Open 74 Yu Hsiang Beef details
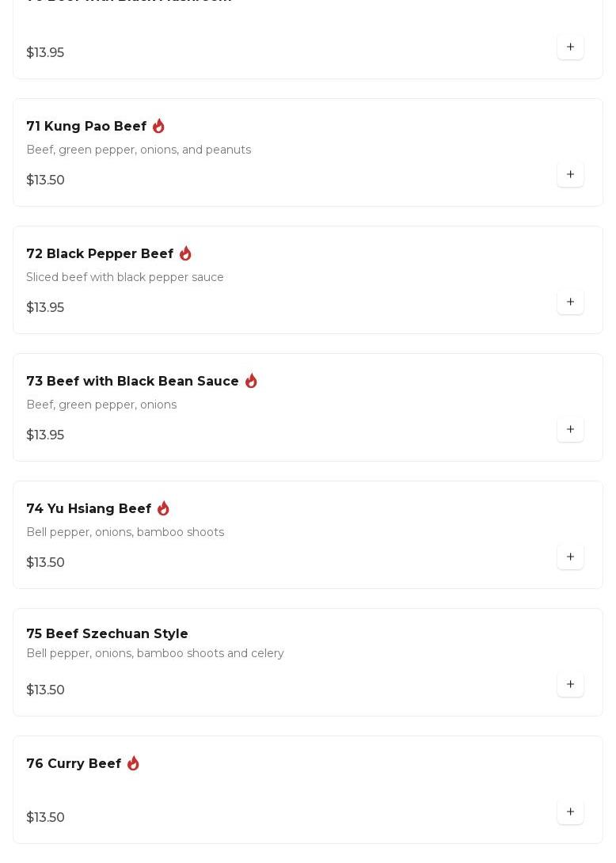 click(x=89, y=509)
